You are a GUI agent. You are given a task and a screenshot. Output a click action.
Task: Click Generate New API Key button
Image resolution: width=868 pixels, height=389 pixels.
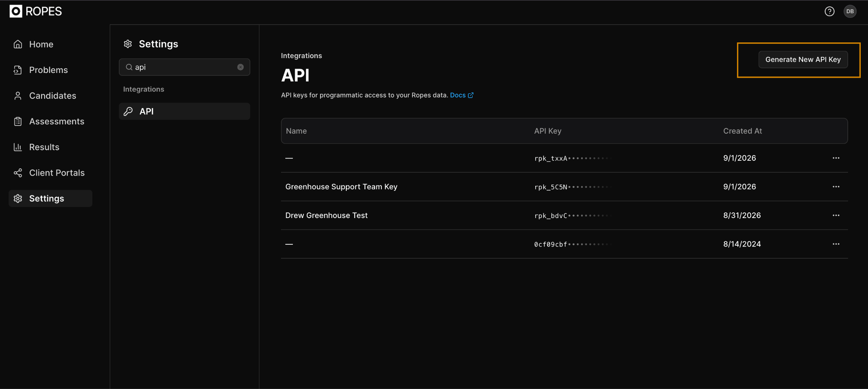tap(803, 59)
